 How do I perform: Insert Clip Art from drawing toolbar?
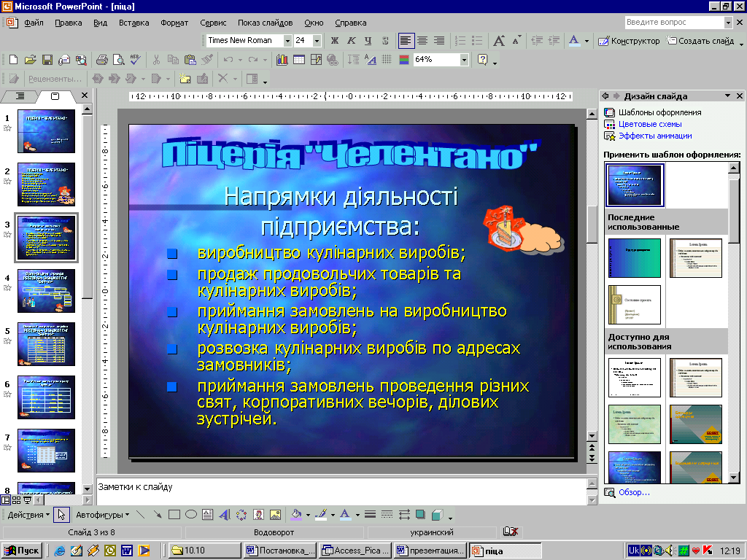click(x=258, y=515)
